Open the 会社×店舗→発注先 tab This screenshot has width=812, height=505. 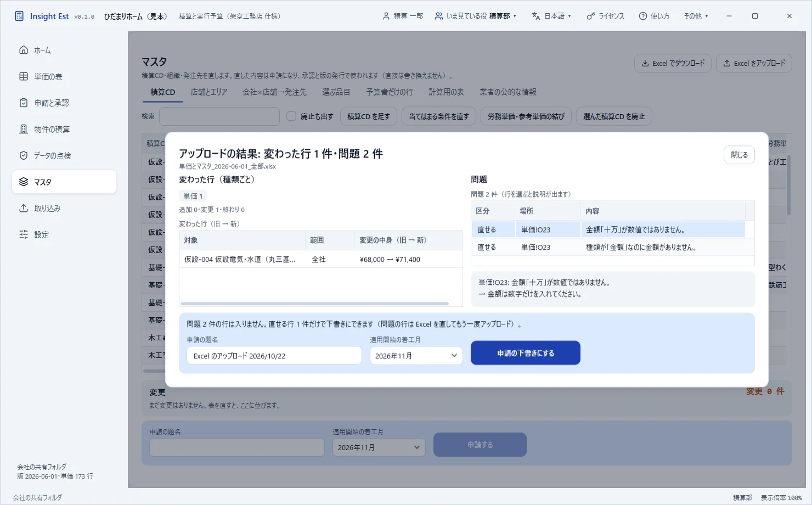pyautogui.click(x=275, y=92)
